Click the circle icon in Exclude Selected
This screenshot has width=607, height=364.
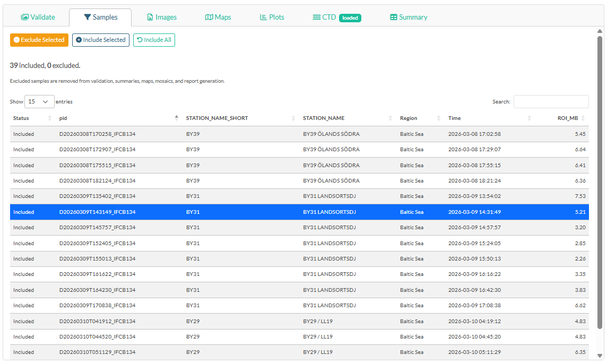tap(16, 40)
